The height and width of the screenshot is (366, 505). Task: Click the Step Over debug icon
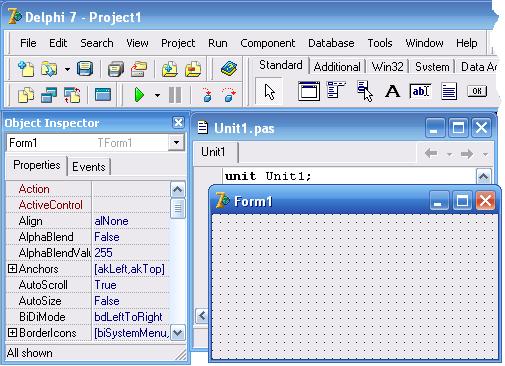coord(229,95)
